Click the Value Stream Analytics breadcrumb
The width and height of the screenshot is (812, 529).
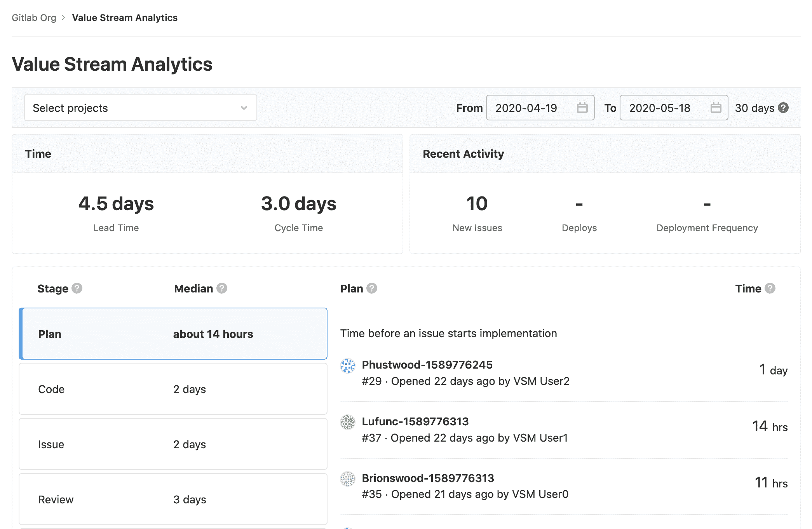(125, 17)
